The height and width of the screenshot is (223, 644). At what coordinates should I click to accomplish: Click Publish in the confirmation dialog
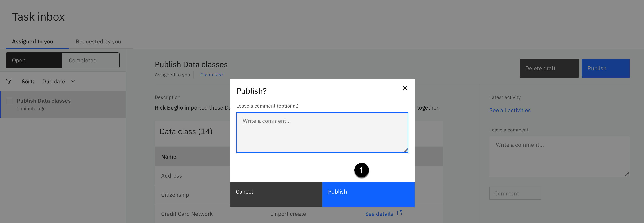(x=368, y=194)
